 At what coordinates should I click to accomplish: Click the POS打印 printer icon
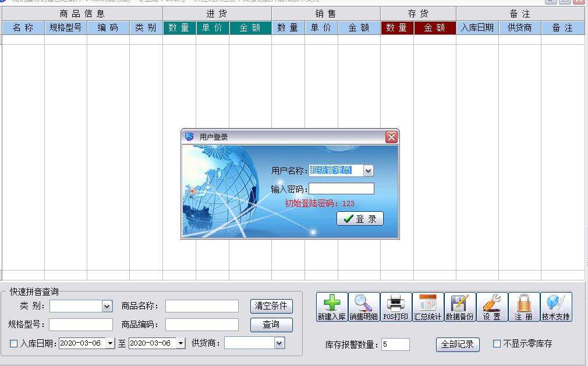[x=396, y=307]
